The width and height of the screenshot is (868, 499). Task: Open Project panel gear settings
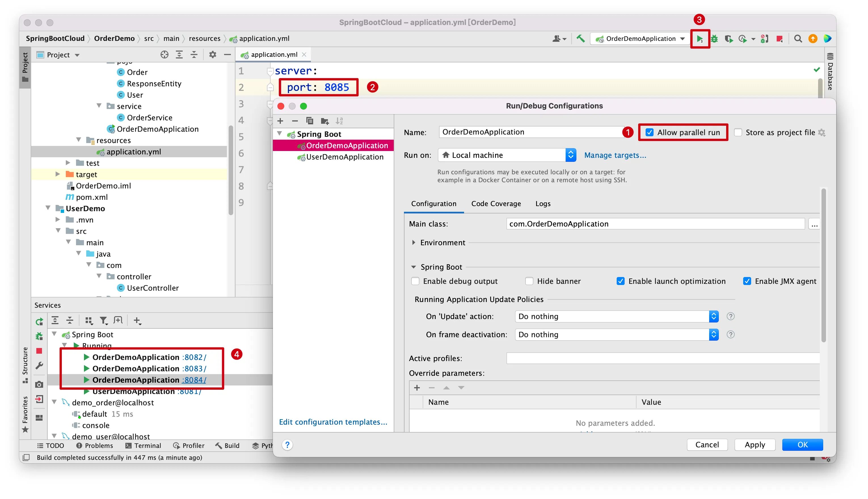[x=213, y=55]
